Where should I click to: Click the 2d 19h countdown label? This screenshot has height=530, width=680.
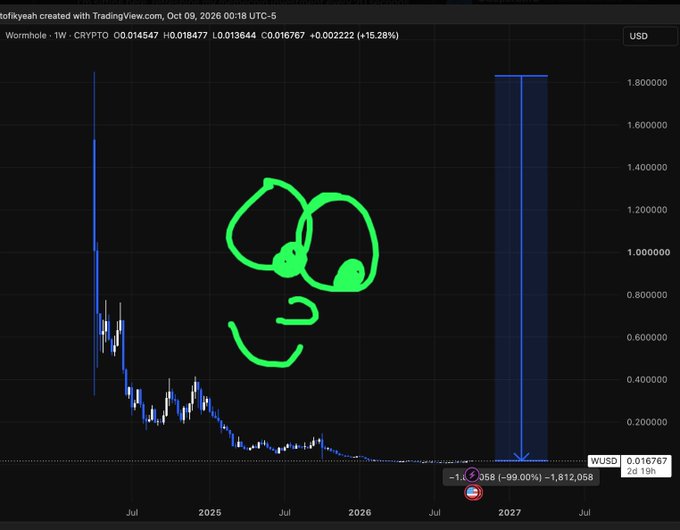click(641, 471)
